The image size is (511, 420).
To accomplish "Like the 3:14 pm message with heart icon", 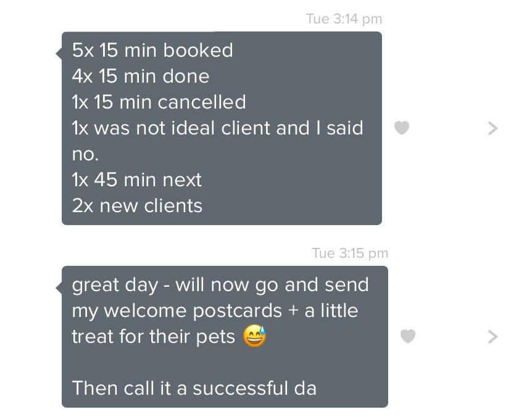I will pyautogui.click(x=402, y=128).
